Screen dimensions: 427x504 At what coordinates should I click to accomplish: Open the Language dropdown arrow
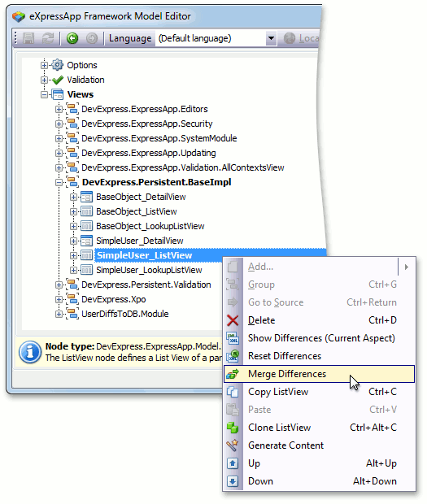coord(272,38)
